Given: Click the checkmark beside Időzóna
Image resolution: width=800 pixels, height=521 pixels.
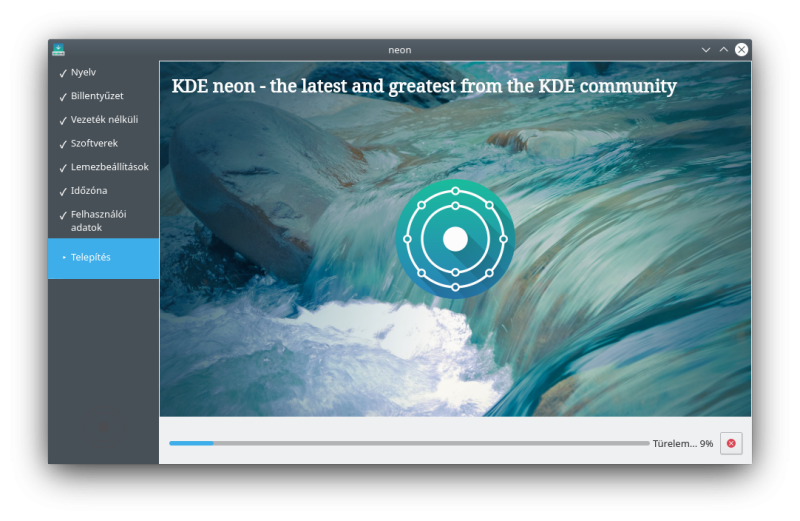Looking at the screenshot, I should click(63, 191).
